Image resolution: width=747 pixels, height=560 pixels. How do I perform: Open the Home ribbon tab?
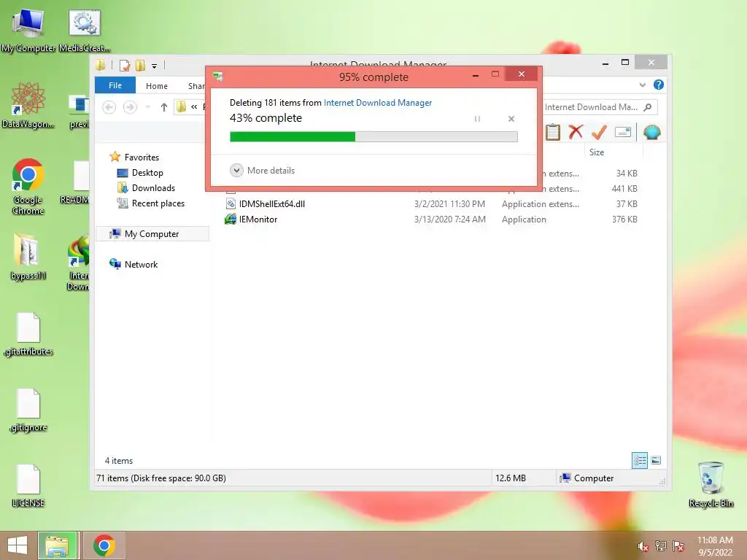(157, 86)
